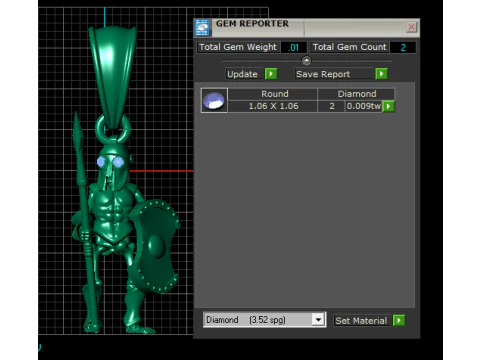Collapse the header using the round arrow
Image resolution: width=480 pixels, height=360 pixels.
tap(306, 61)
